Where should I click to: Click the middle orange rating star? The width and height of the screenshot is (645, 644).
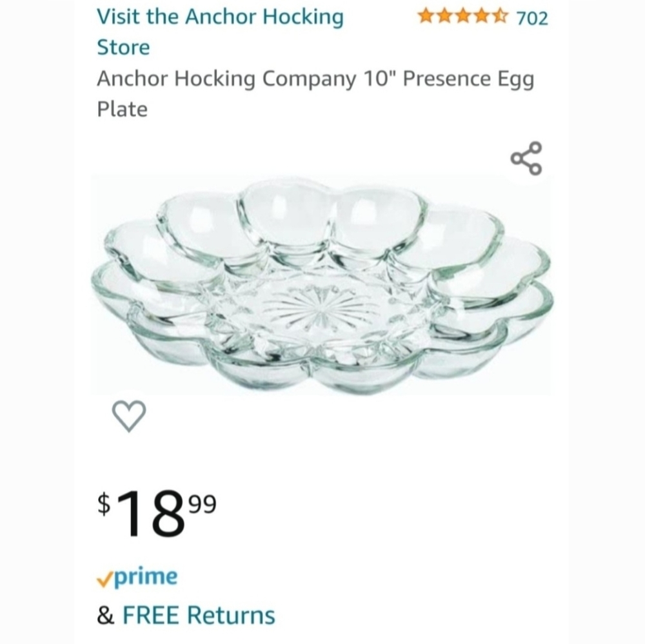tap(464, 16)
